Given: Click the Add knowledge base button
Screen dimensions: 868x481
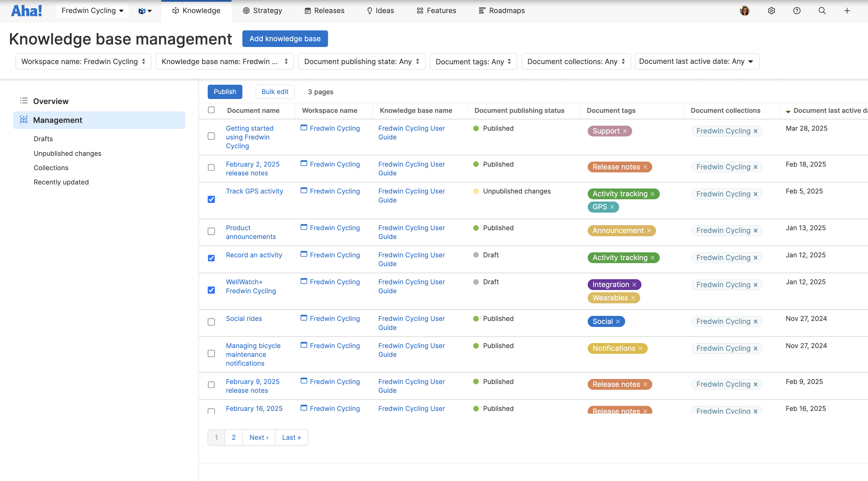Looking at the screenshot, I should click(285, 38).
